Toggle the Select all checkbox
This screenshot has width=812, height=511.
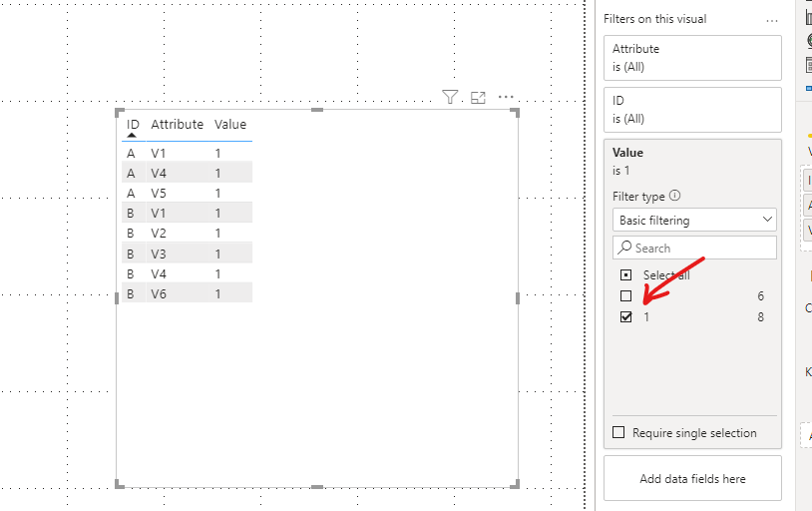(x=626, y=274)
